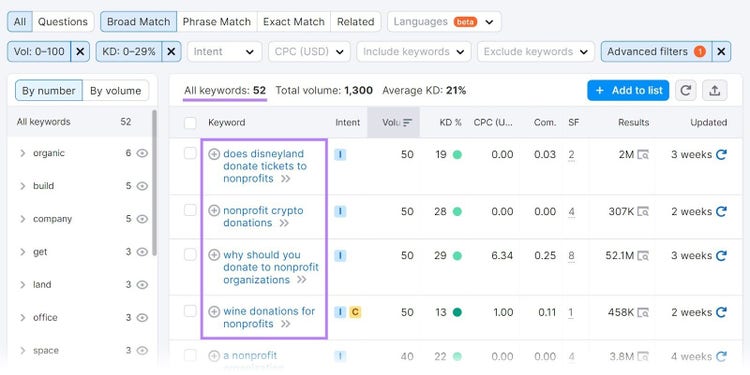Viewport: 750px width, 375px height.
Task: Click the Volume column sort icon
Action: coord(408,122)
